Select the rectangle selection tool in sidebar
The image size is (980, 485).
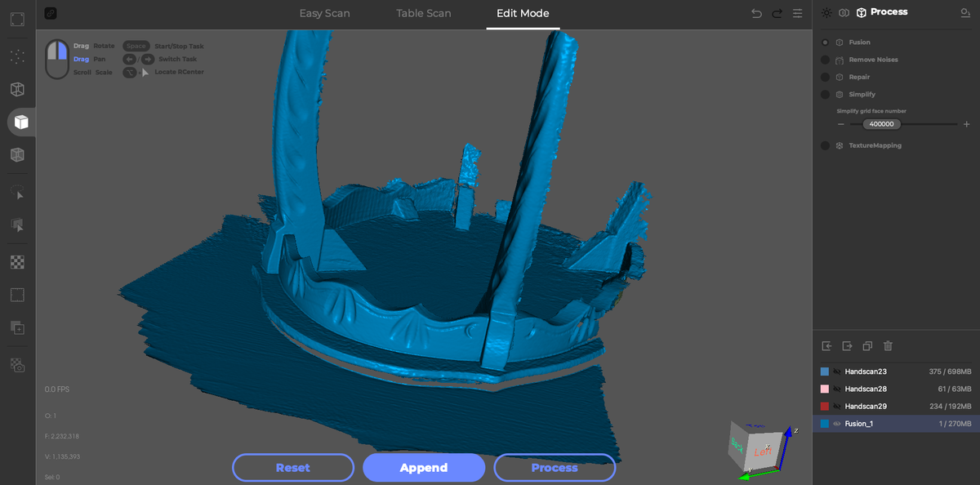click(x=16, y=294)
